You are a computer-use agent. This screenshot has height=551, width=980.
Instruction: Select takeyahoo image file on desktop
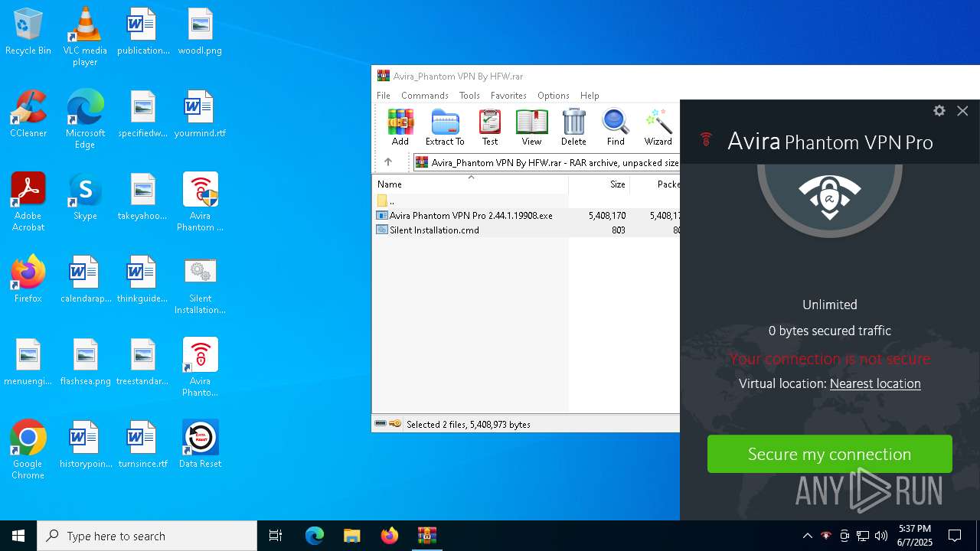[x=143, y=197]
